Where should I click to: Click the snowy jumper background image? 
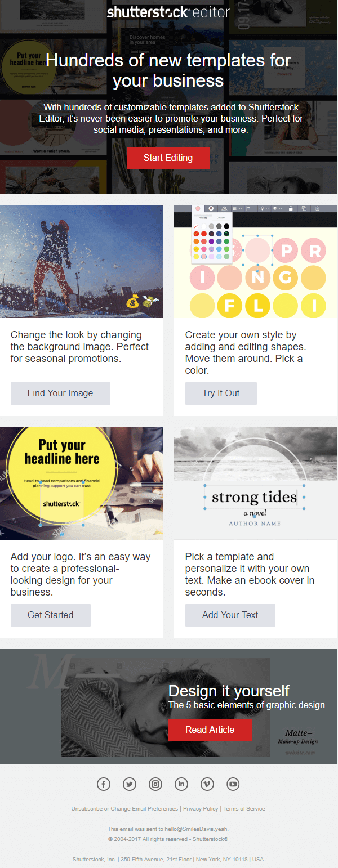81,262
